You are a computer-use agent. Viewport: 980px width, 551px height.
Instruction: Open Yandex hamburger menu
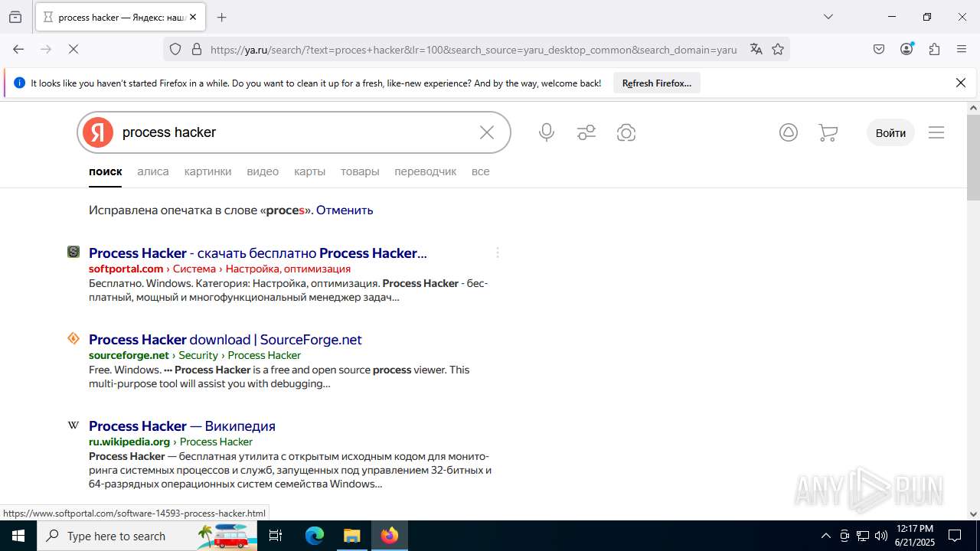click(x=936, y=132)
